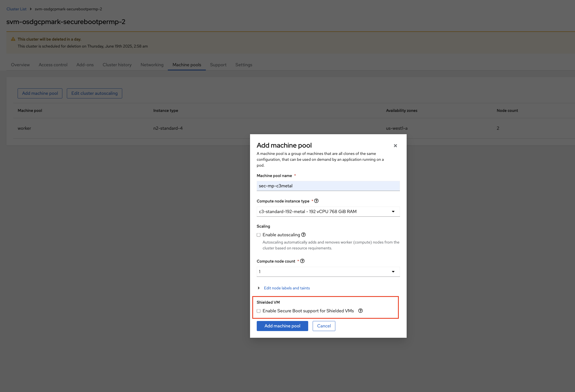Click Edit cluster autoscaling button
Viewport: 575px width, 392px height.
click(x=94, y=93)
